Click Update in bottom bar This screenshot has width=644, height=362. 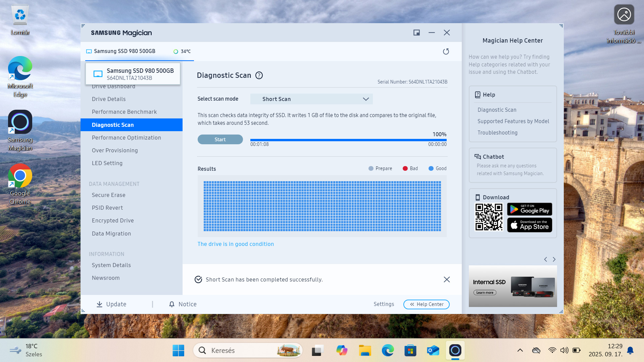(x=111, y=304)
